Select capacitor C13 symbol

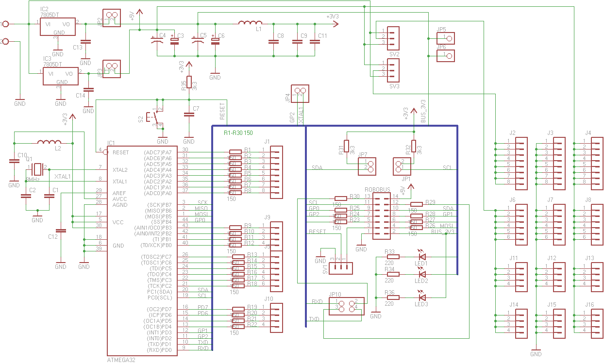[x=85, y=42]
